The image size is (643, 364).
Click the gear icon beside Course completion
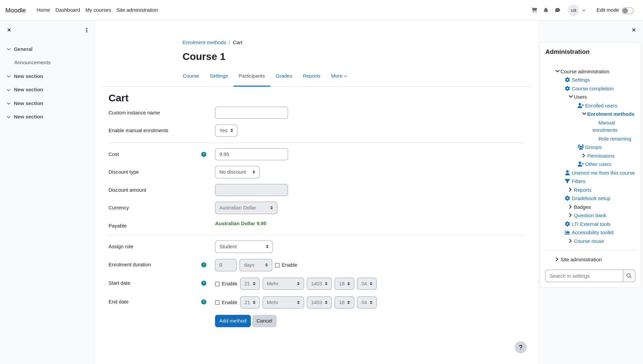pos(567,89)
